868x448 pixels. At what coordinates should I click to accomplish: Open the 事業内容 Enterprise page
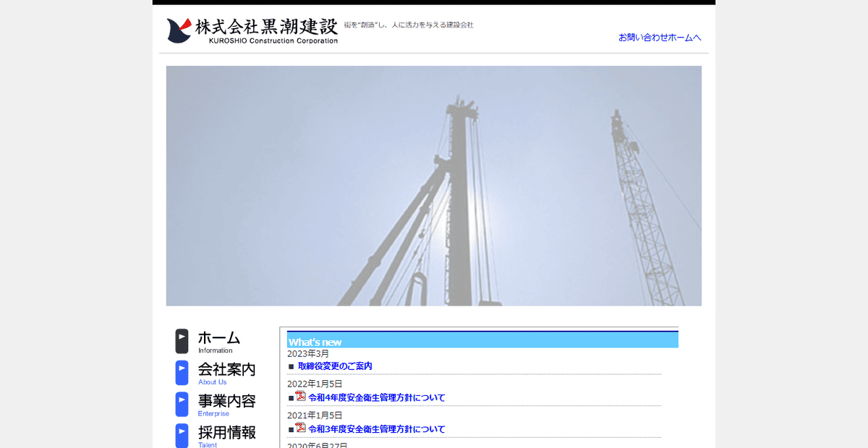(x=226, y=400)
